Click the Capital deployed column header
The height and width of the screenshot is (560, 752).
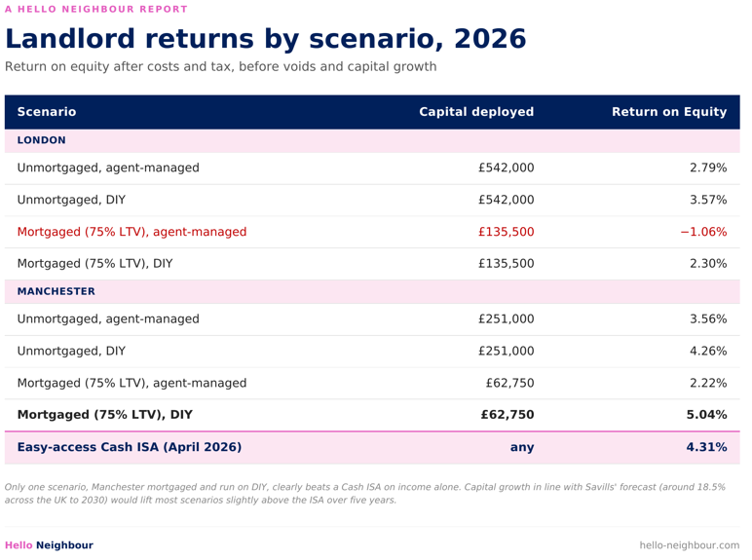(476, 112)
